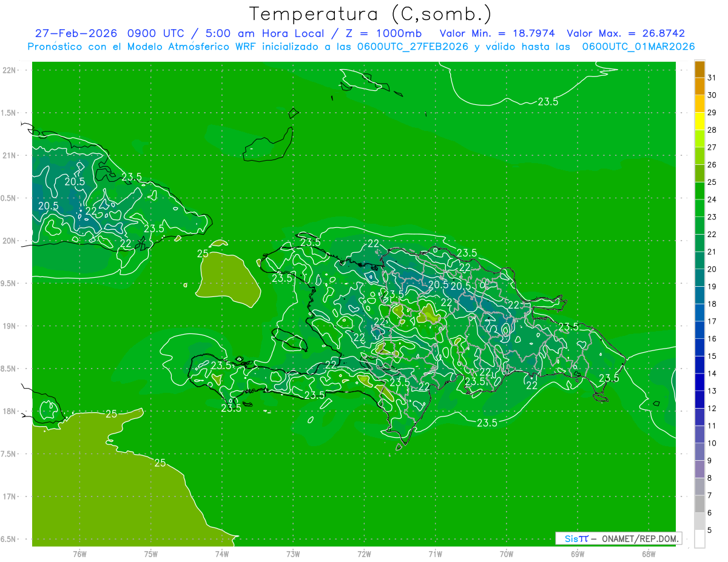Click the colorbar swatch between 11 and 12
This screenshot has height=562, width=728.
click(x=699, y=417)
